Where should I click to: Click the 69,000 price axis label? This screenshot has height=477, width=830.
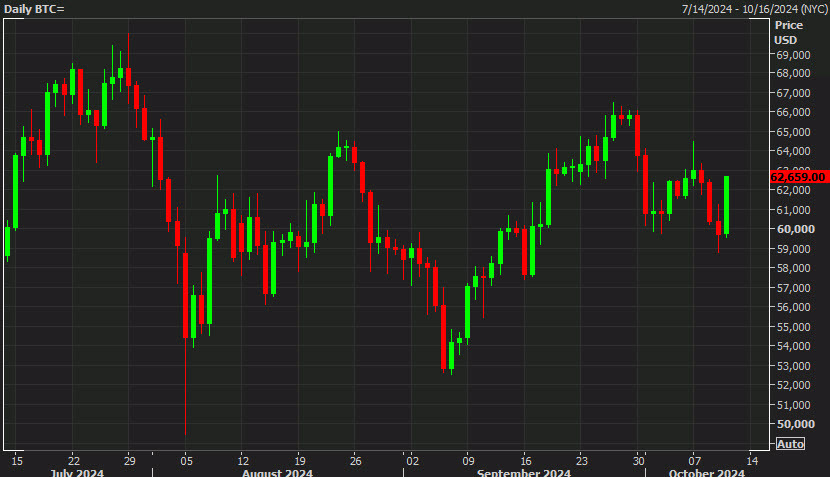point(791,54)
